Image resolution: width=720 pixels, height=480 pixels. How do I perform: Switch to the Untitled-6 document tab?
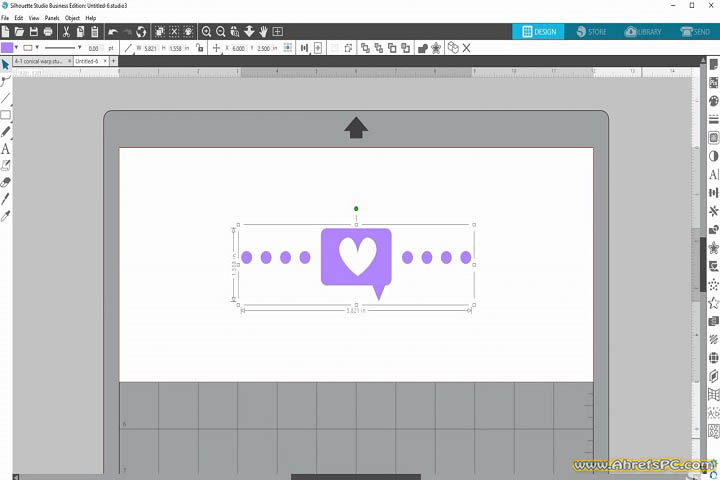click(x=87, y=61)
